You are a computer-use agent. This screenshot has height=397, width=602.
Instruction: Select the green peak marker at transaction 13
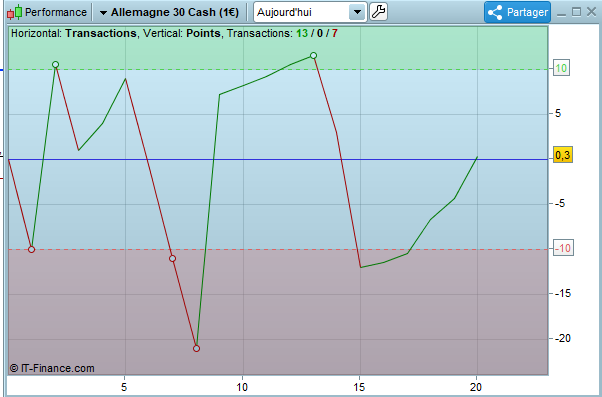[x=313, y=56]
